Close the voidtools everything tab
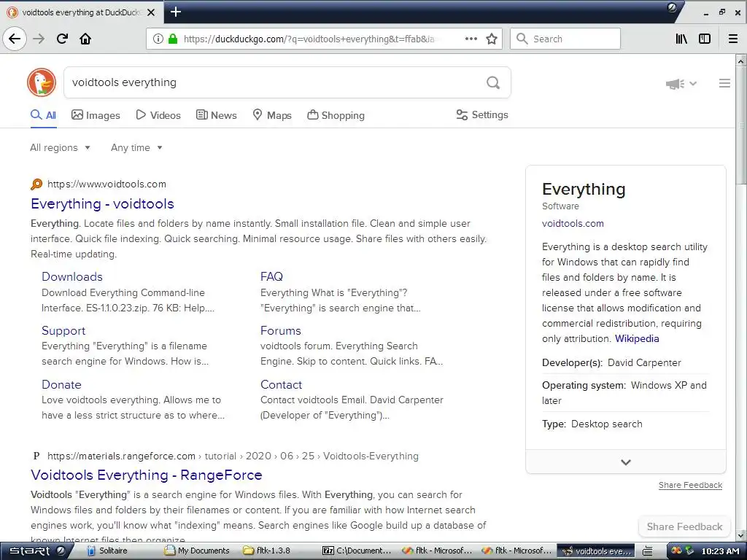Screen dimensions: 747x560 tap(151, 12)
